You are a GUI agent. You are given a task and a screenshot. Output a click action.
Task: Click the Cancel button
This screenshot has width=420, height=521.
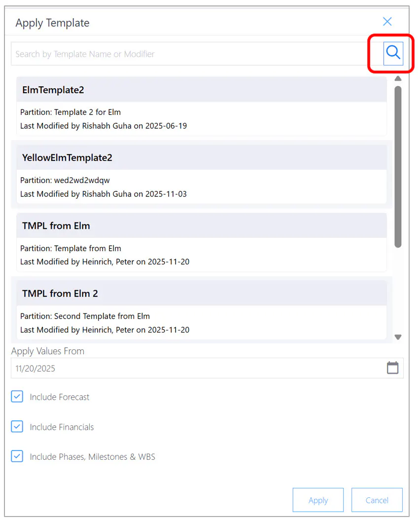tap(377, 500)
